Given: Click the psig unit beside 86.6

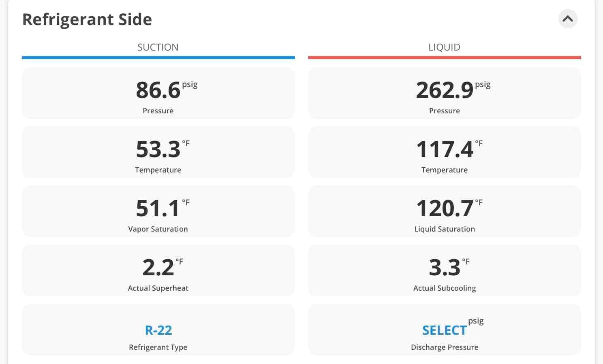Looking at the screenshot, I should pyautogui.click(x=190, y=85).
